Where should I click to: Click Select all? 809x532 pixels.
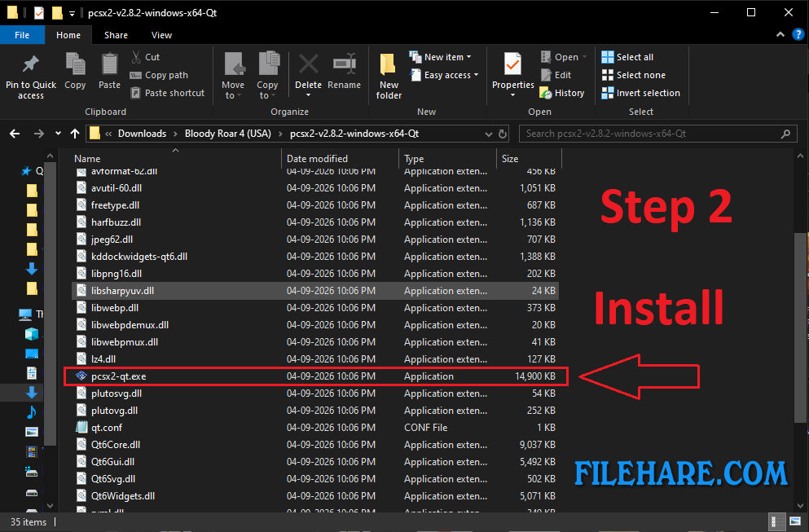[627, 57]
